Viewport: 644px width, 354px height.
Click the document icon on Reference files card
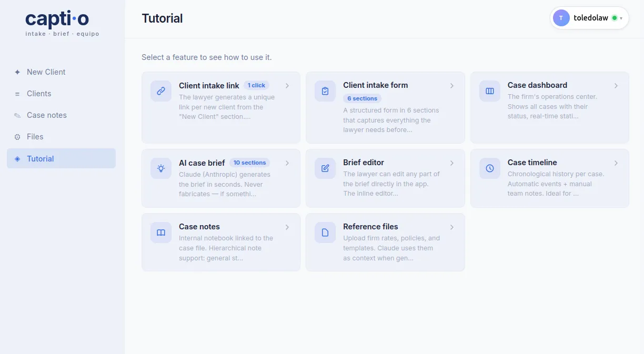click(x=325, y=232)
